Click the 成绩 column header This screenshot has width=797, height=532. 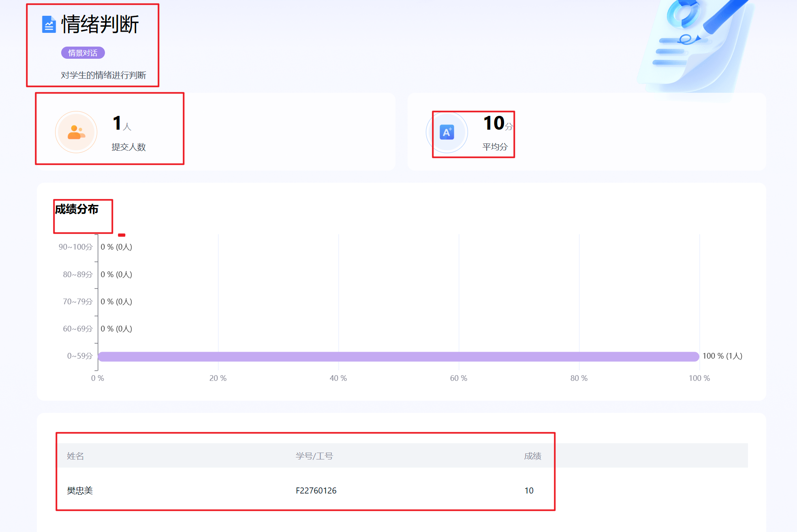pos(532,456)
